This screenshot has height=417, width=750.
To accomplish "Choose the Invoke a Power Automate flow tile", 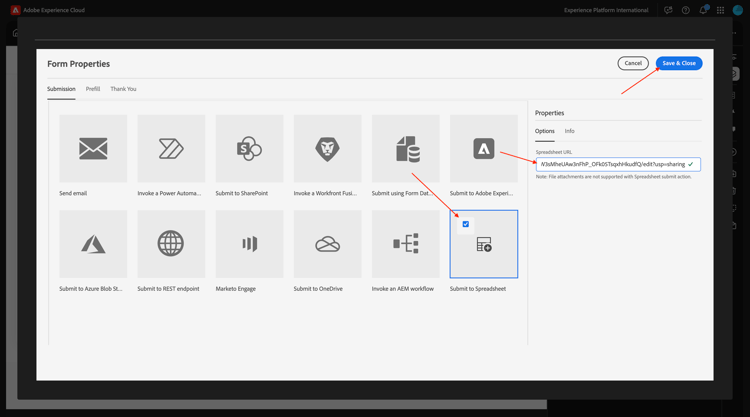I will tap(171, 148).
